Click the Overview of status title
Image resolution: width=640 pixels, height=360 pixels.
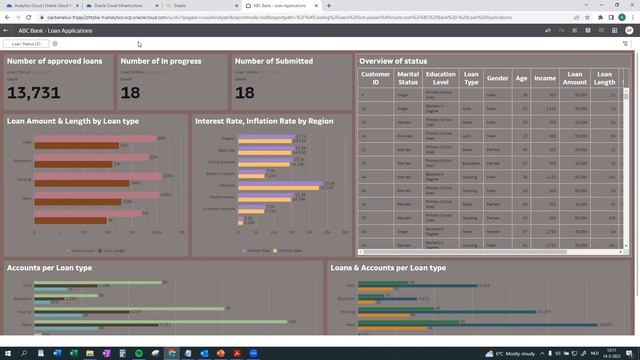pyautogui.click(x=393, y=61)
